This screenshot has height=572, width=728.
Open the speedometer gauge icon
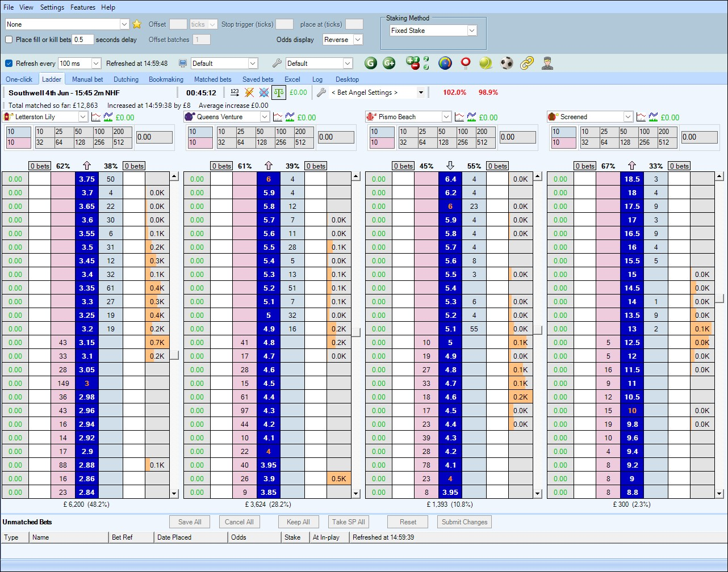pos(445,63)
